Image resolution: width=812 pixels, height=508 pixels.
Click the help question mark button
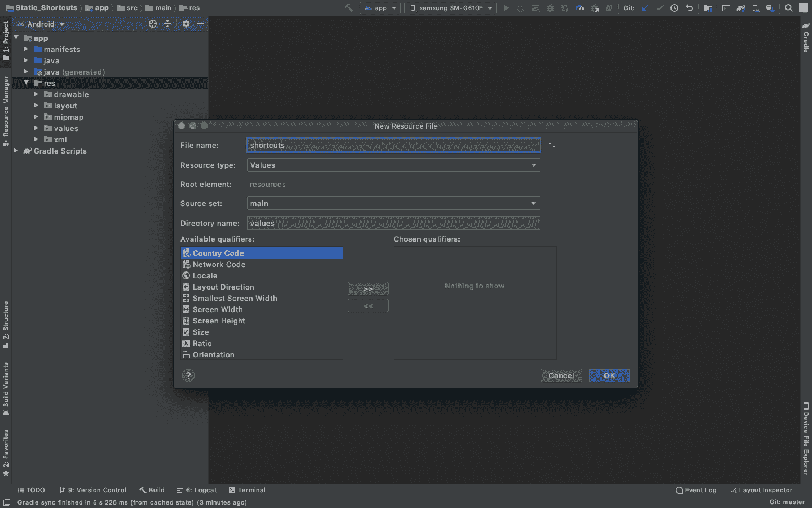(188, 375)
